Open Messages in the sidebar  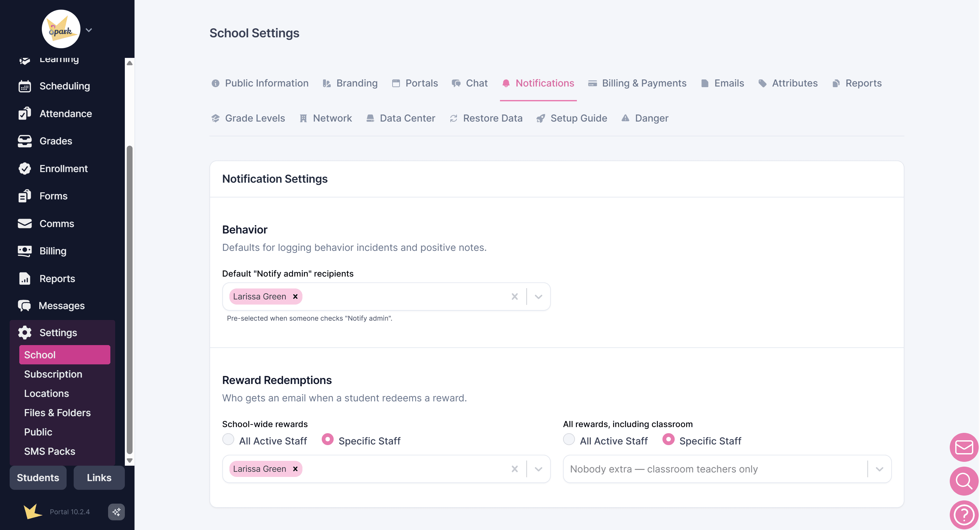click(x=62, y=306)
